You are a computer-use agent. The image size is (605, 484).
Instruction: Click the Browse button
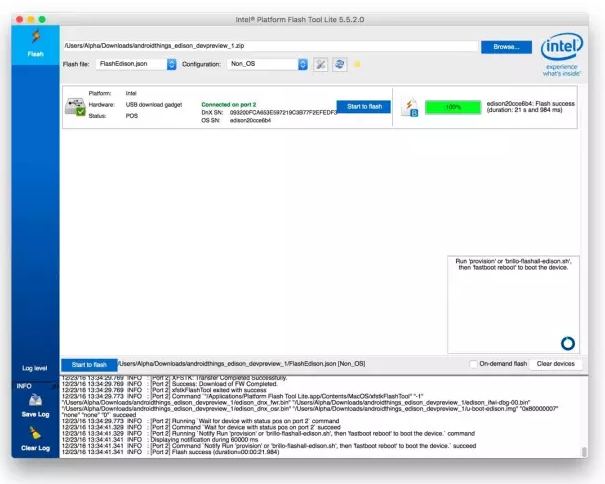505,46
